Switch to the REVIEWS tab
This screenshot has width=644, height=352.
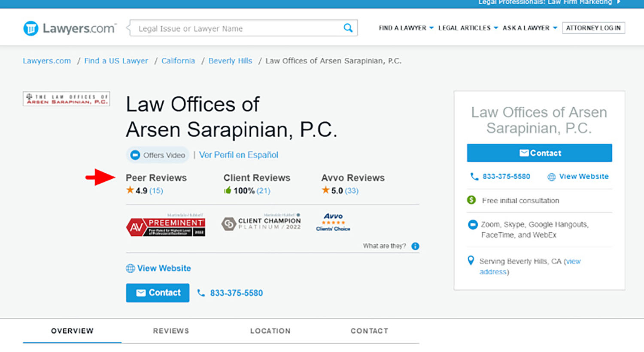[171, 331]
